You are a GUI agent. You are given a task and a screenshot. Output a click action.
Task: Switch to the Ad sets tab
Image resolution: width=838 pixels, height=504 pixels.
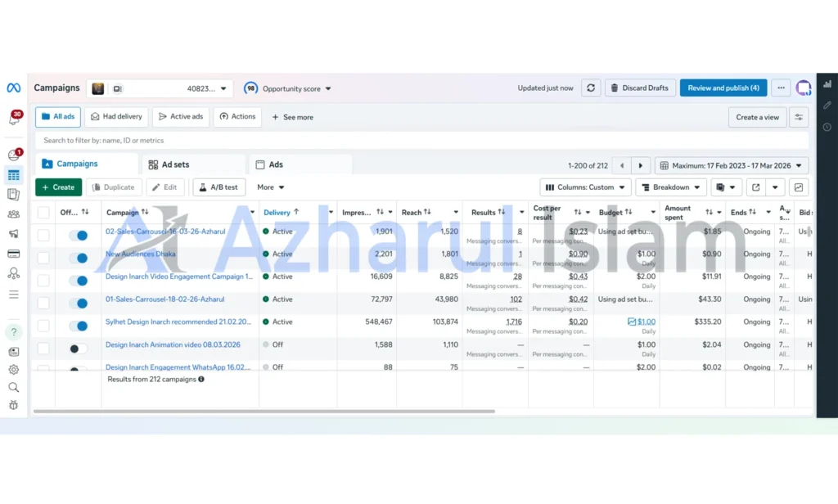193,164
